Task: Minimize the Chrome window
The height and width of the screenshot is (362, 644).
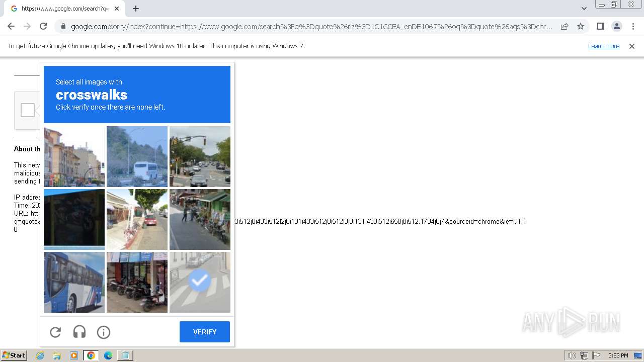Action: click(602, 5)
